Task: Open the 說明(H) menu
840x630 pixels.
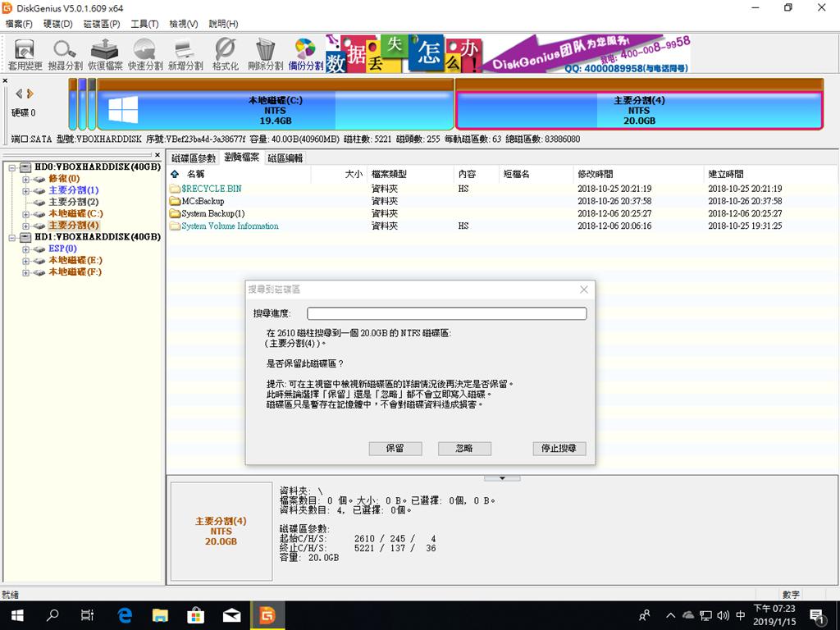Action: coord(223,24)
